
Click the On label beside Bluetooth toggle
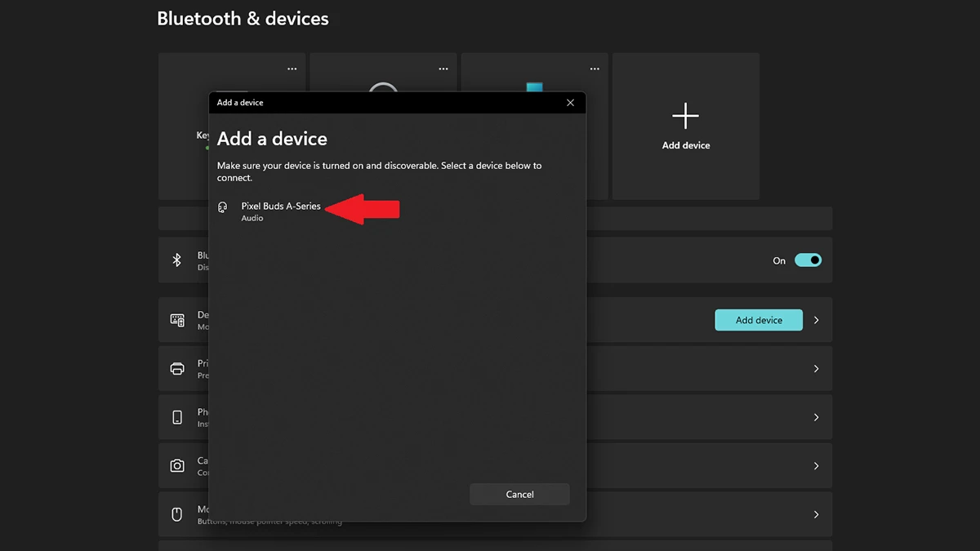(x=779, y=261)
